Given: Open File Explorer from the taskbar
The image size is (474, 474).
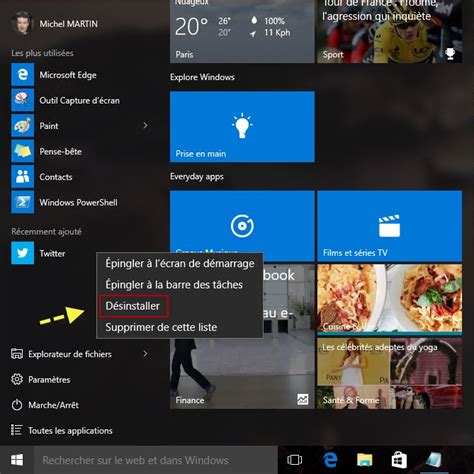Looking at the screenshot, I should (x=365, y=460).
